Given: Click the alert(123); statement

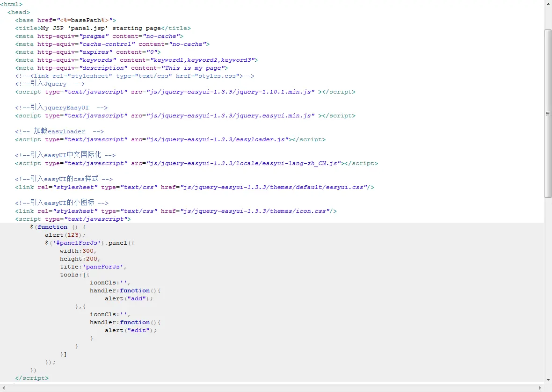Looking at the screenshot, I should coord(65,235).
